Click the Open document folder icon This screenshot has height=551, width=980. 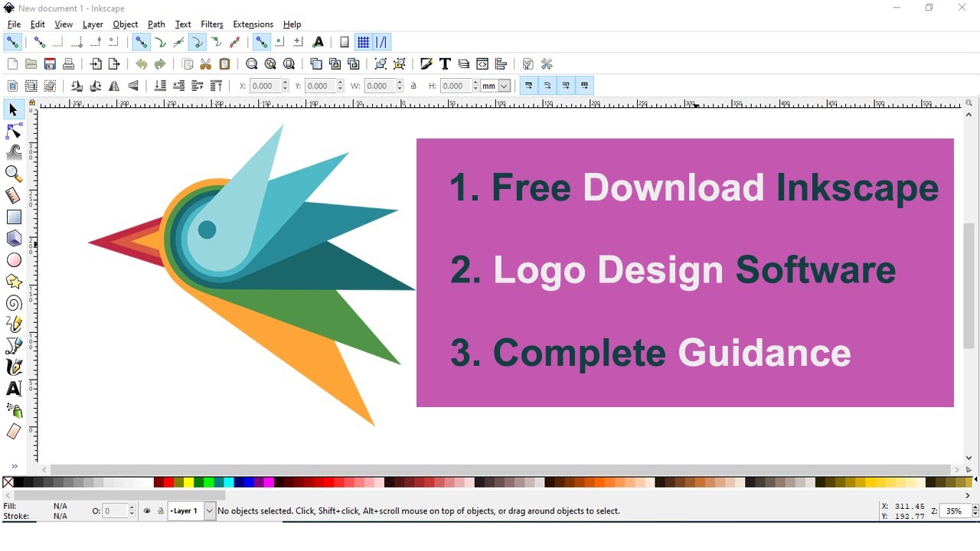(31, 64)
